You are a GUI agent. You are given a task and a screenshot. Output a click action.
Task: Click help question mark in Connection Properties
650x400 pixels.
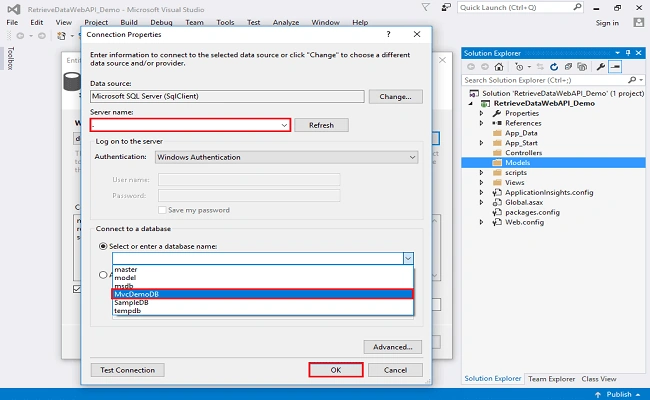tap(388, 34)
